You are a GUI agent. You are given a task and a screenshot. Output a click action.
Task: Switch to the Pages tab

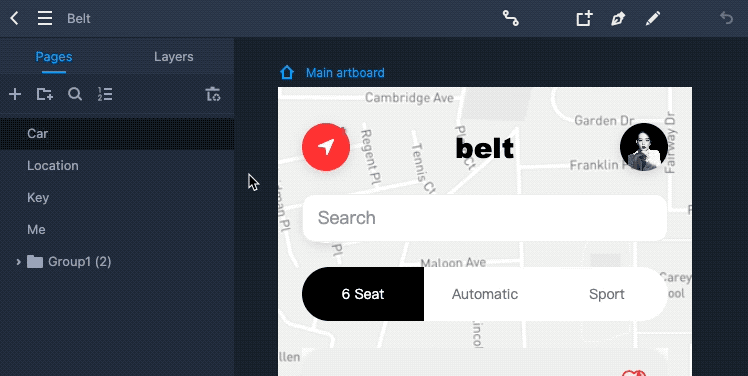coord(54,57)
